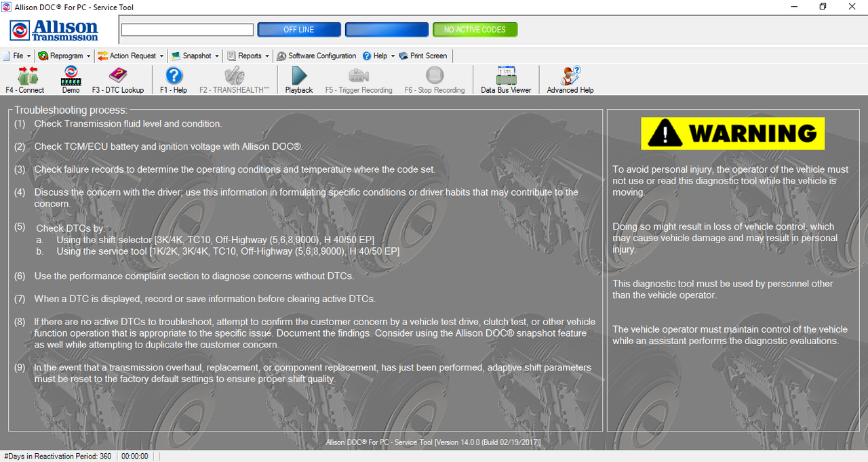The height and width of the screenshot is (462, 868).
Task: Click step 7 When a DTC is displayed
Action: [205, 299]
